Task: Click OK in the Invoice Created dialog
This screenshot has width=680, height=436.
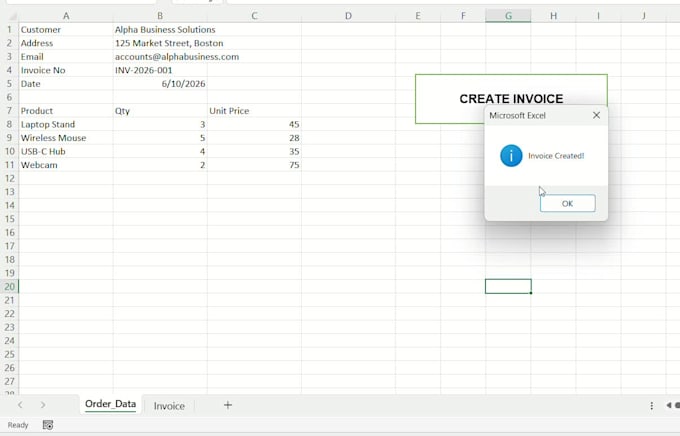Action: click(567, 203)
